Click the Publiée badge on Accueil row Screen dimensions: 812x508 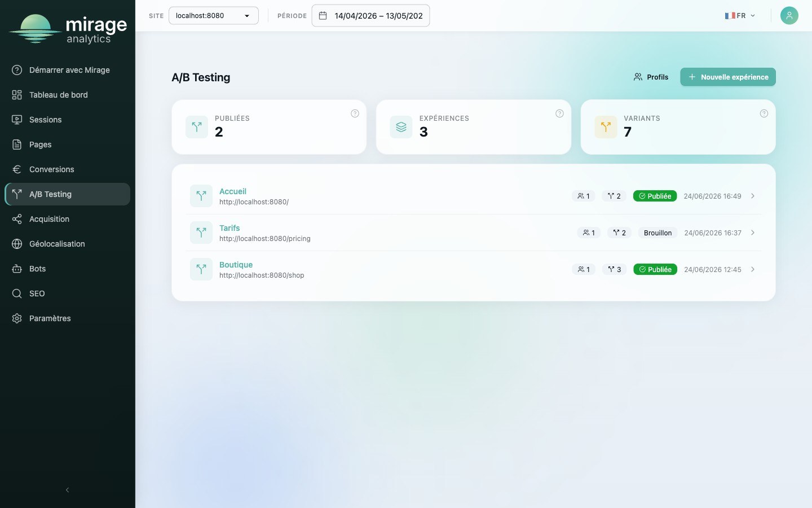point(655,196)
